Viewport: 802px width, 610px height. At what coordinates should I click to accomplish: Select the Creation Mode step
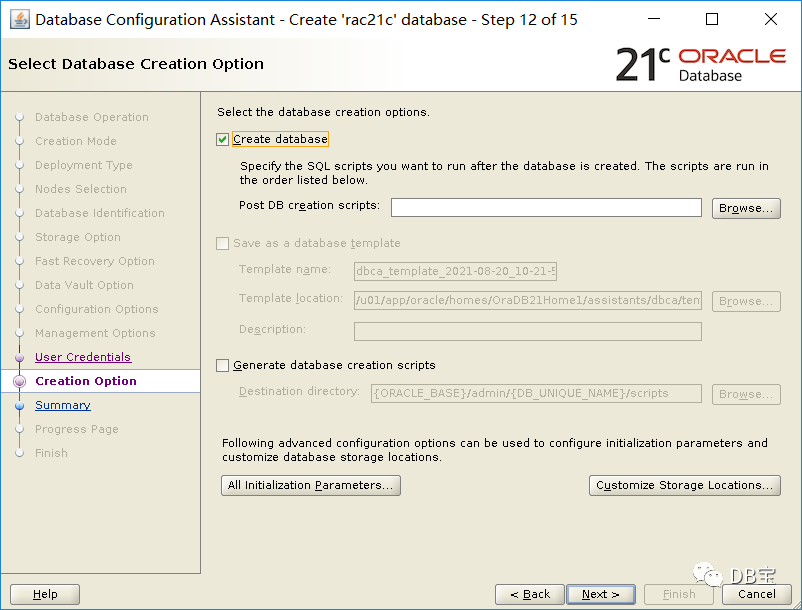(x=76, y=141)
